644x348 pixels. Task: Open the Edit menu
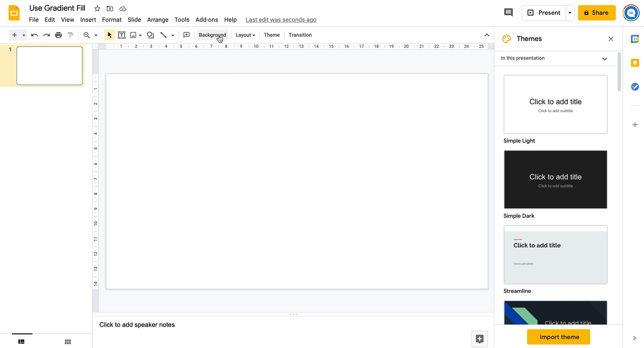[50, 20]
